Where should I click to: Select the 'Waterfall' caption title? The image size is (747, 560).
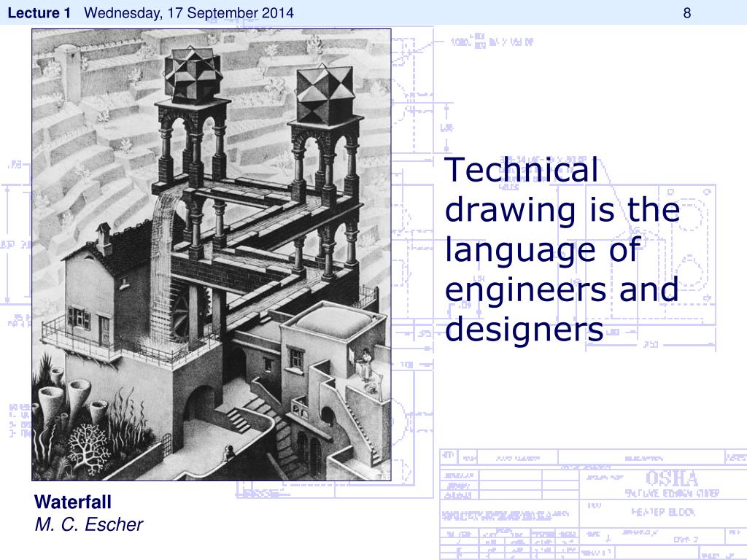[73, 502]
